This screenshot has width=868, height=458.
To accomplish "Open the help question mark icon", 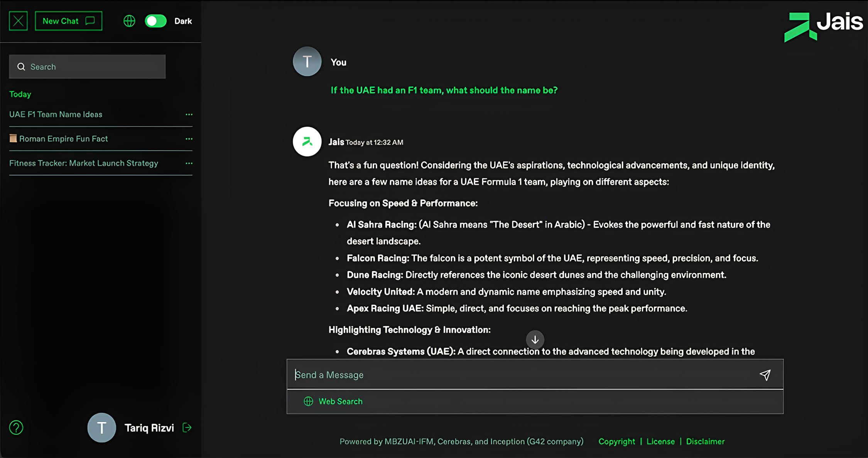I will 16,427.
